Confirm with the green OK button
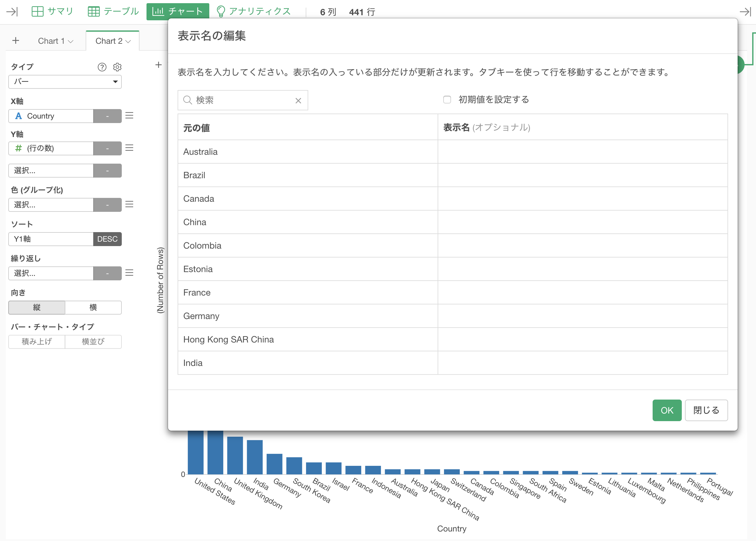This screenshot has width=756, height=541. (x=667, y=410)
